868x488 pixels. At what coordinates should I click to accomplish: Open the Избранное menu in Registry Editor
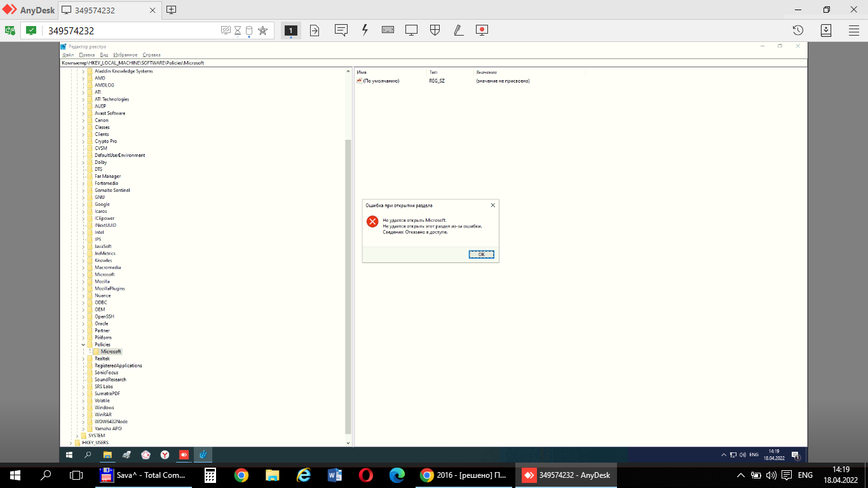tap(125, 55)
